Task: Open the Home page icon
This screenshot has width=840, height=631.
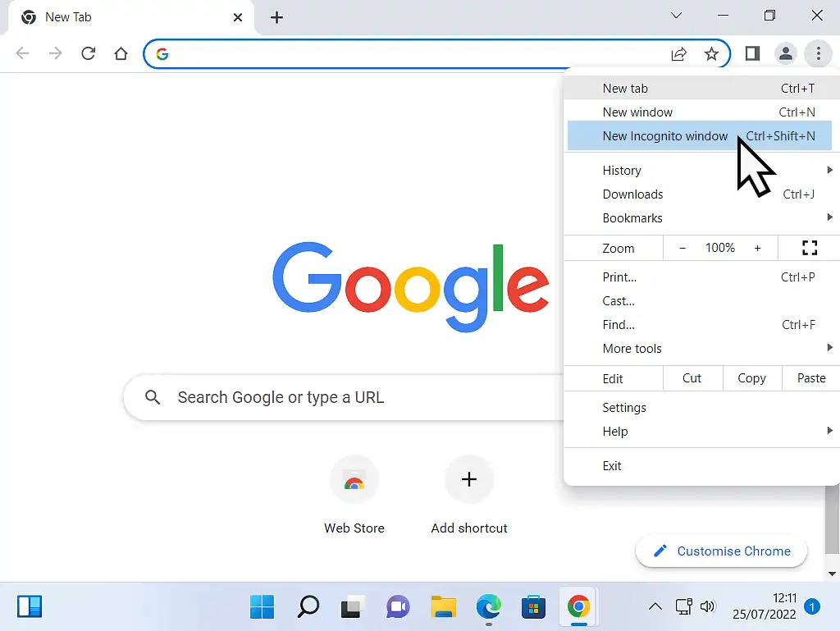Action: coord(121,53)
